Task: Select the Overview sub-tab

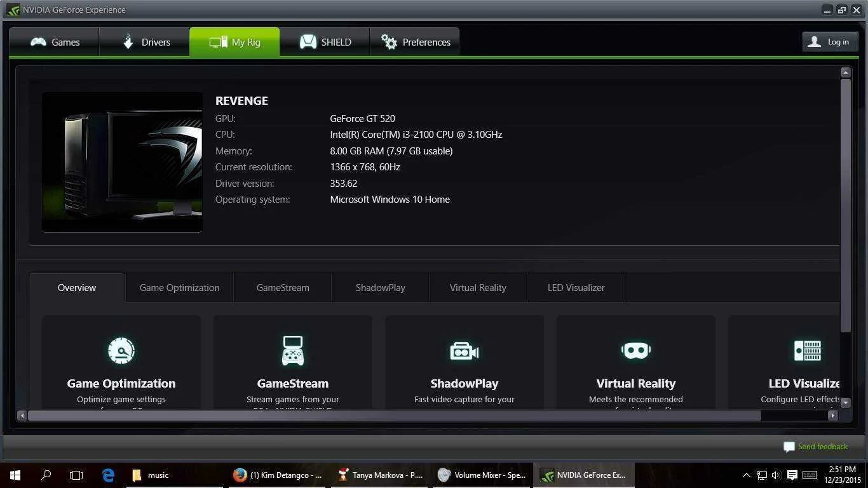Action: [77, 288]
